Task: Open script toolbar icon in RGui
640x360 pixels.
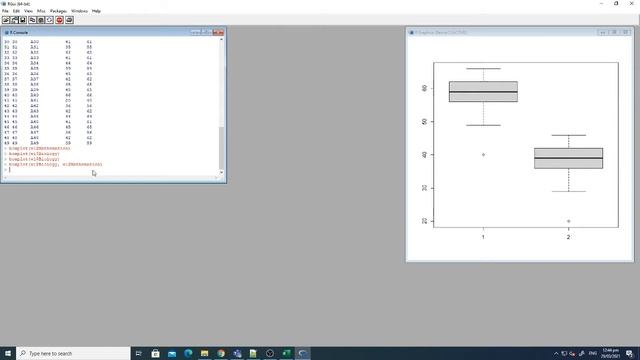Action: pos(6,20)
